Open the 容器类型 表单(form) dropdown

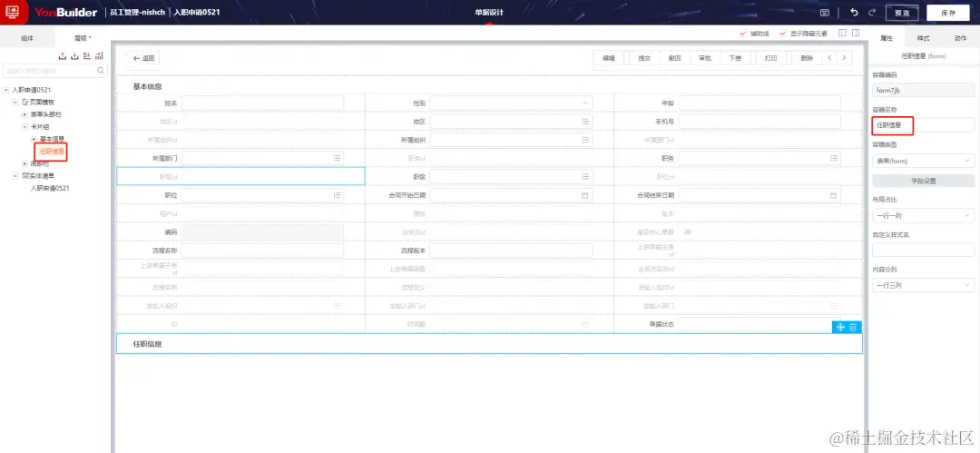[x=923, y=161]
